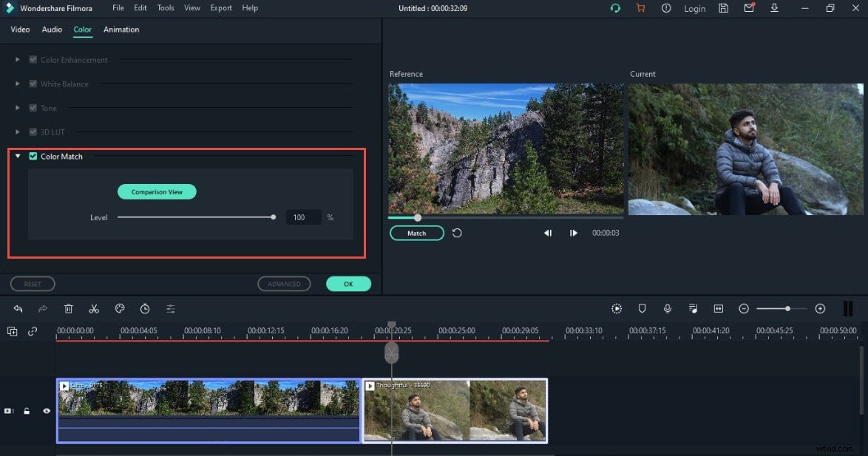Start a Voiceover recording with the microphone icon
This screenshot has height=456, width=868.
tap(668, 308)
